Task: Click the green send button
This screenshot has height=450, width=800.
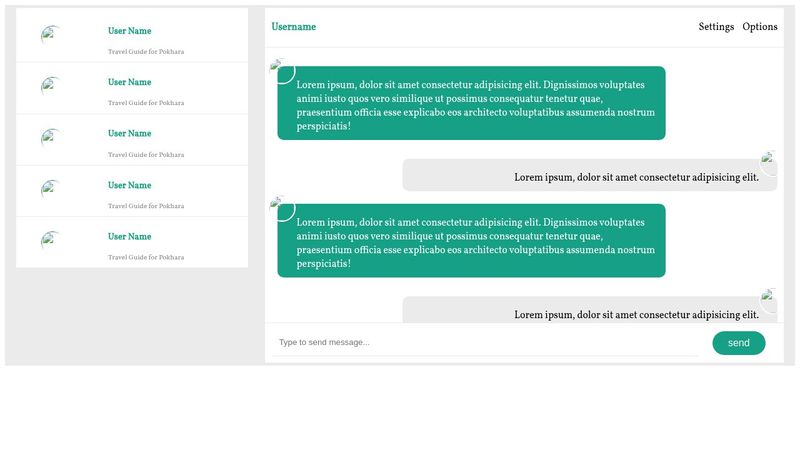Action: pos(739,343)
